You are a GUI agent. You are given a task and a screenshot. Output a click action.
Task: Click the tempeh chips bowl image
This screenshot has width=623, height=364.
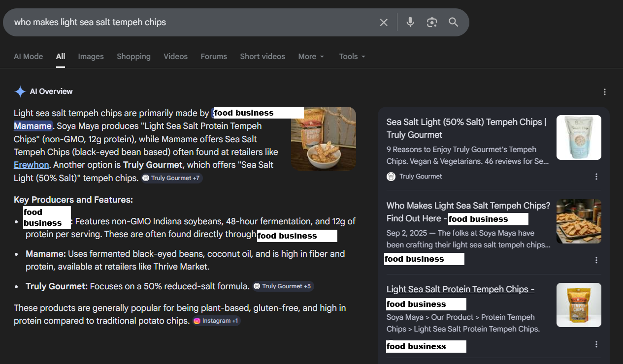pyautogui.click(x=323, y=139)
